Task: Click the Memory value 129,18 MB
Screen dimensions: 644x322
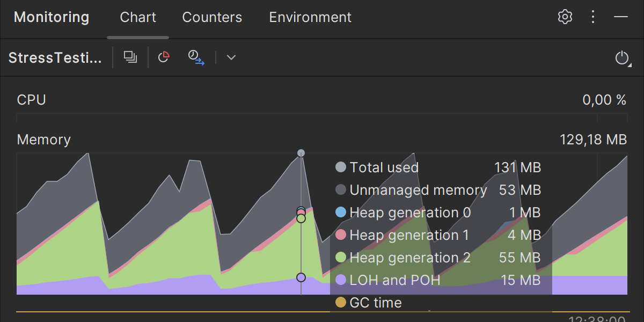Action: tap(593, 140)
